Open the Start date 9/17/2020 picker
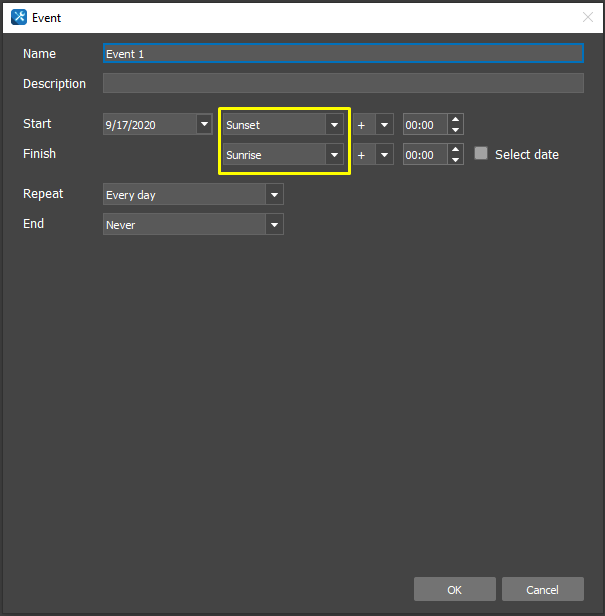This screenshot has height=616, width=605. point(204,125)
